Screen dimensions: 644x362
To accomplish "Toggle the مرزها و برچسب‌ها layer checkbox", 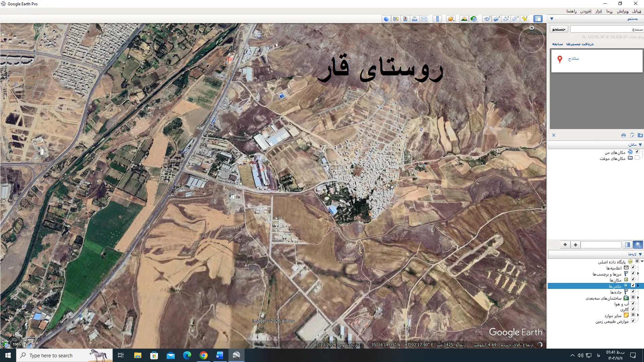I will pos(633,274).
